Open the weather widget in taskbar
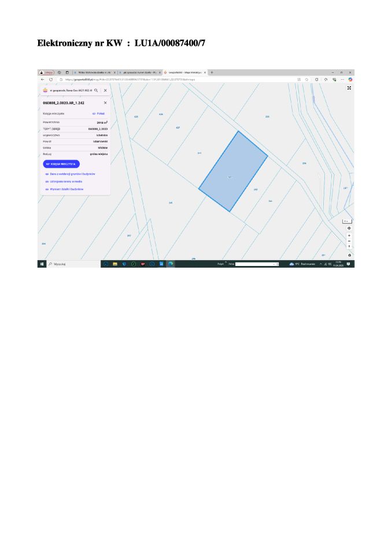This screenshot has height=555, width=392. 302,264
